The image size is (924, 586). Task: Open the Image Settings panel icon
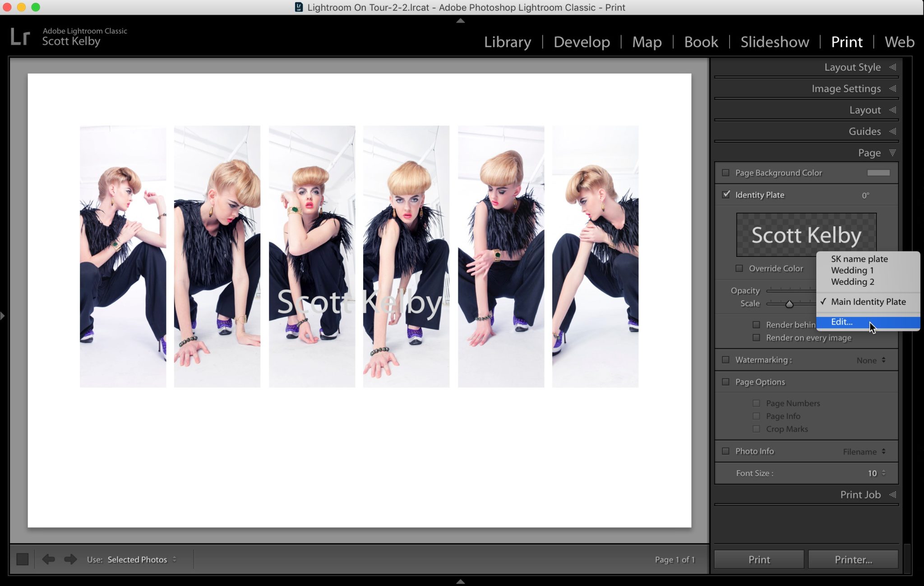(892, 88)
